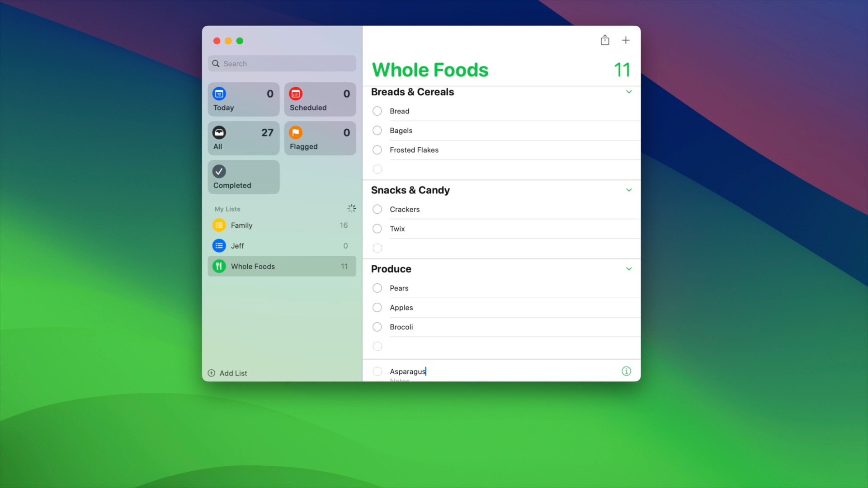The height and width of the screenshot is (488, 868).
Task: Open details for Asparagus via info button
Action: [x=626, y=371]
